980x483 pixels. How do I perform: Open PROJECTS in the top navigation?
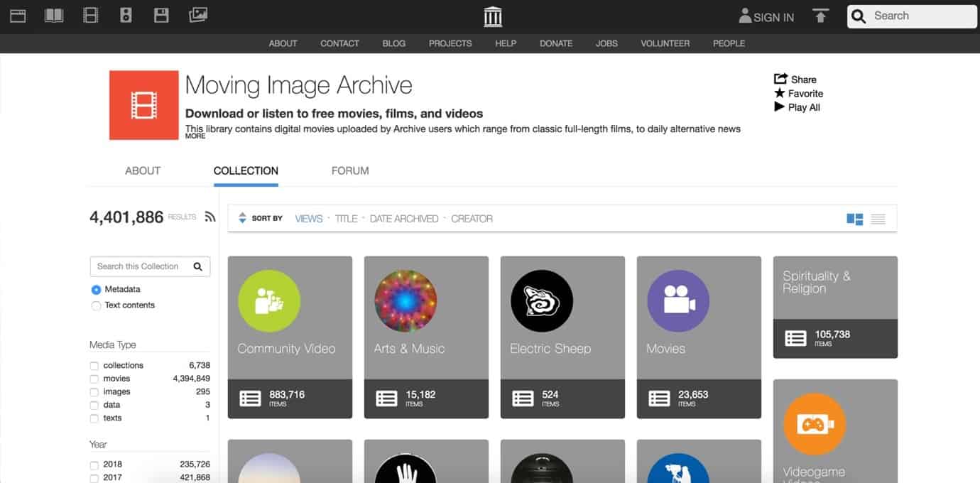tap(450, 43)
